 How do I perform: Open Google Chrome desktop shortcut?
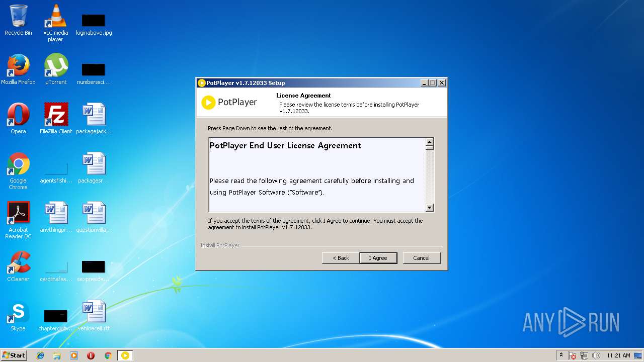(x=18, y=171)
